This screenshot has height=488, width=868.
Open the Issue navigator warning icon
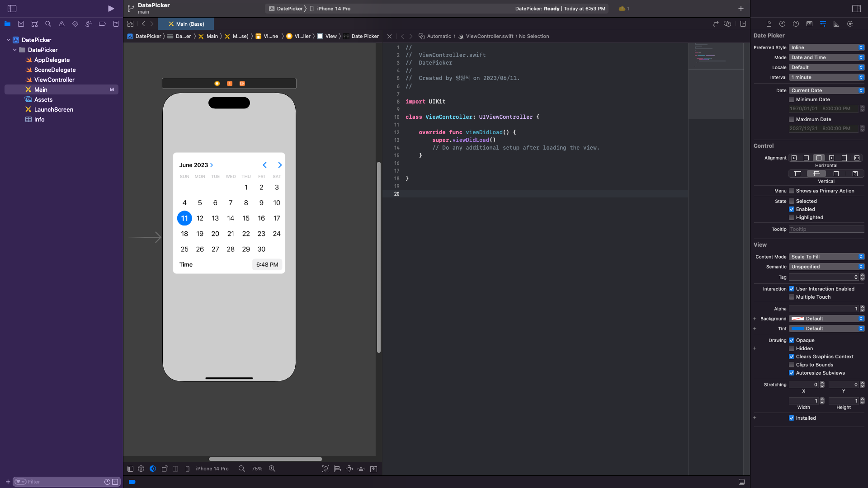click(61, 24)
